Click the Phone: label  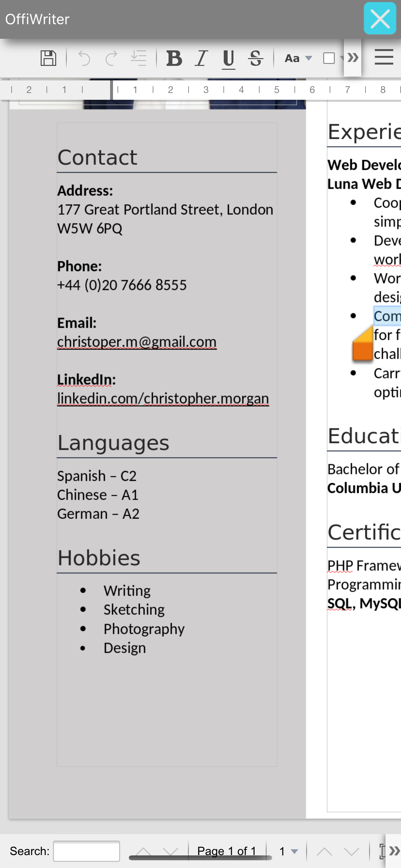pyautogui.click(x=79, y=266)
